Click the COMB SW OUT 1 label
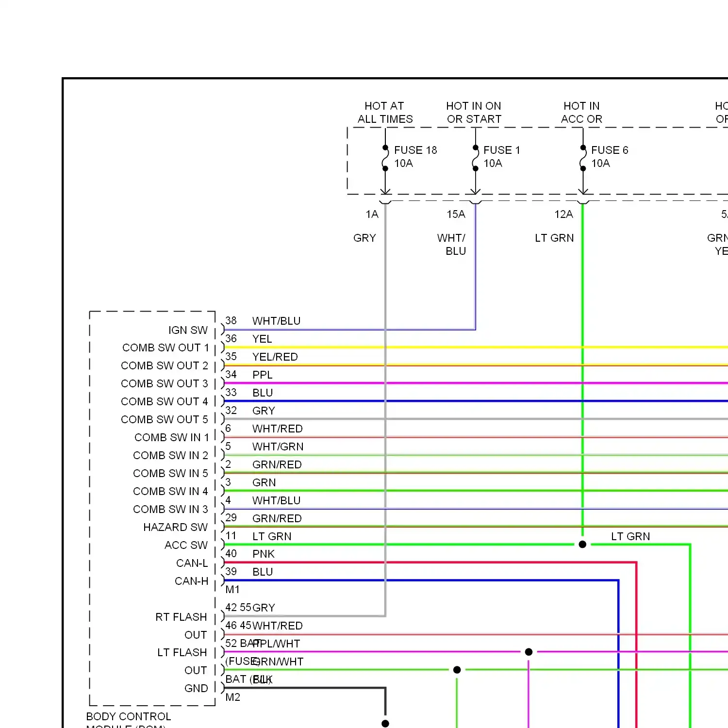The width and height of the screenshot is (728, 728). click(165, 348)
